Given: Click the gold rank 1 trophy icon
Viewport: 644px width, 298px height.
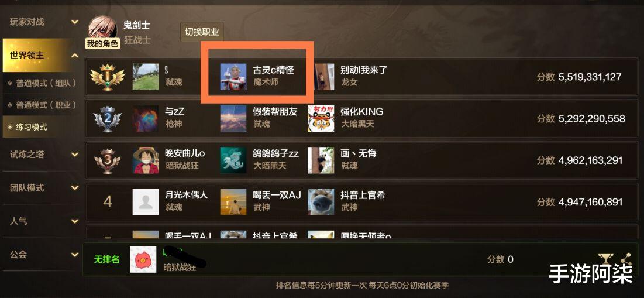Looking at the screenshot, I should tap(107, 77).
